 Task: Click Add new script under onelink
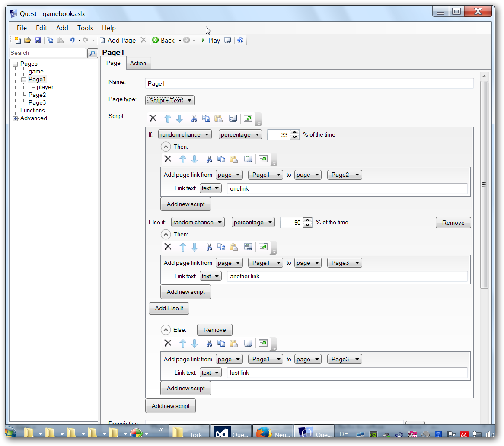click(186, 204)
